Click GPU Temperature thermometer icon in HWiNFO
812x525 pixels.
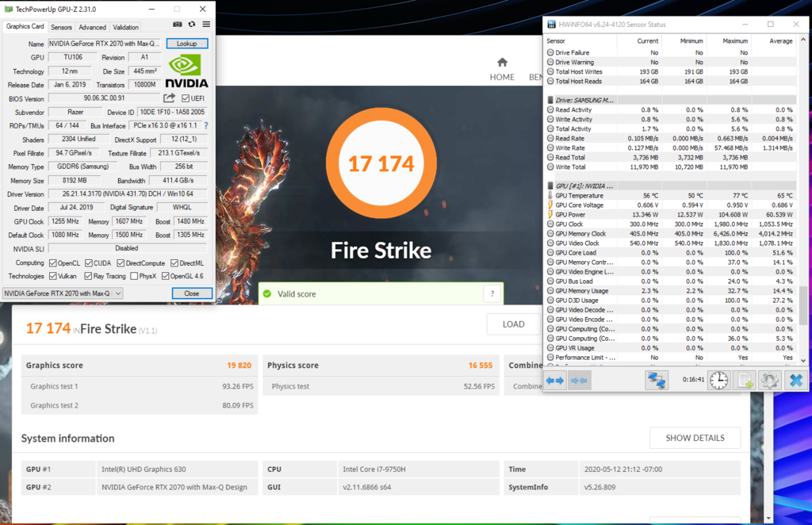coord(550,195)
